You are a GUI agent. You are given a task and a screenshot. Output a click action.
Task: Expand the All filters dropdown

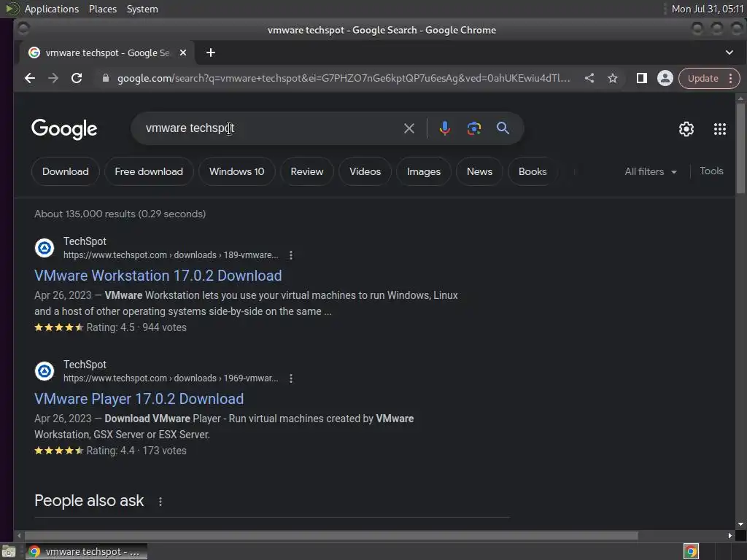click(651, 171)
